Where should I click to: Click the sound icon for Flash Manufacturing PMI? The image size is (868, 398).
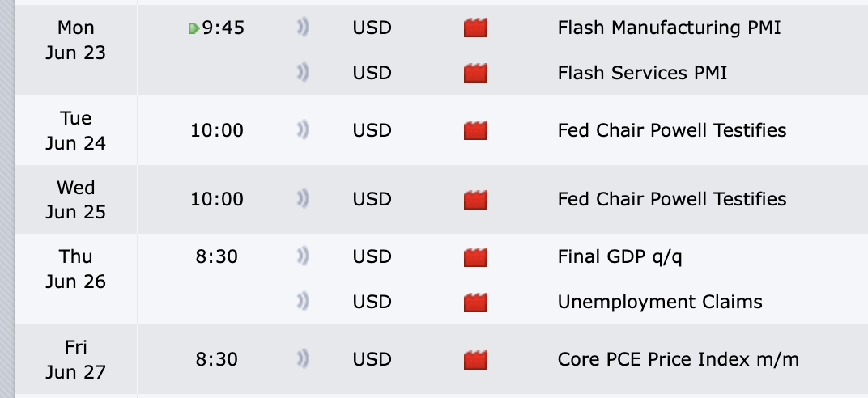[303, 28]
